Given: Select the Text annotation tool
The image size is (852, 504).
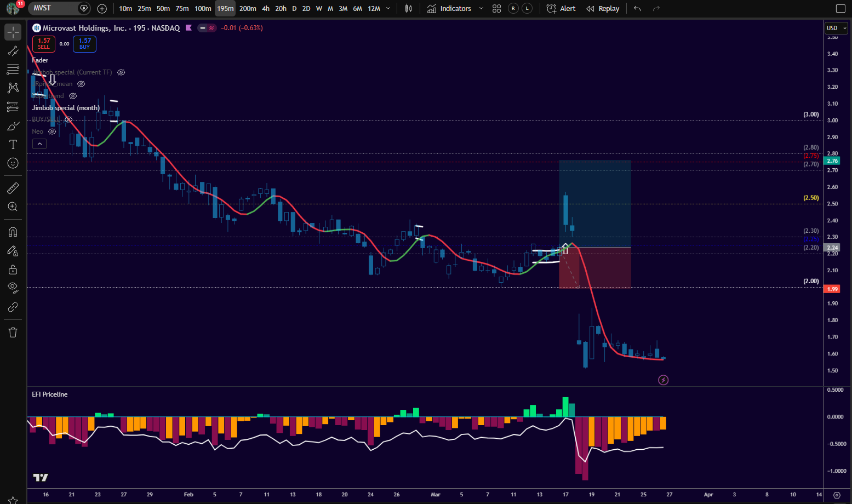Looking at the screenshot, I should (x=13, y=145).
